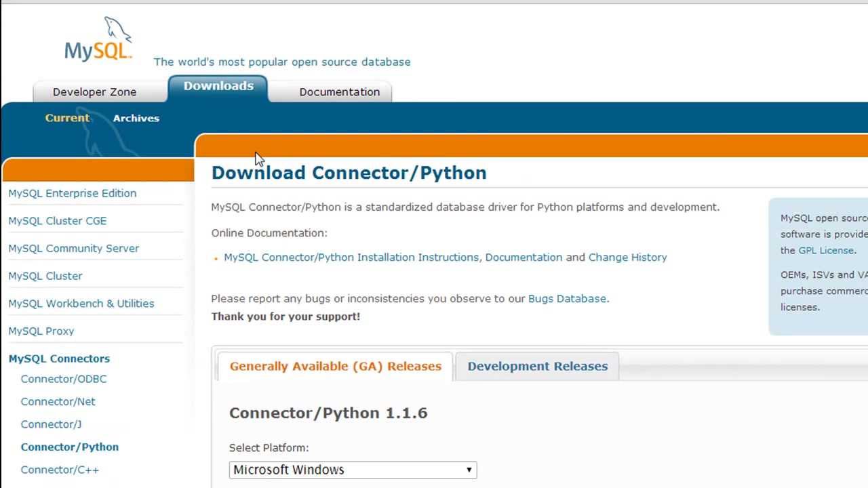Open the Documentation tab

pyautogui.click(x=339, y=92)
